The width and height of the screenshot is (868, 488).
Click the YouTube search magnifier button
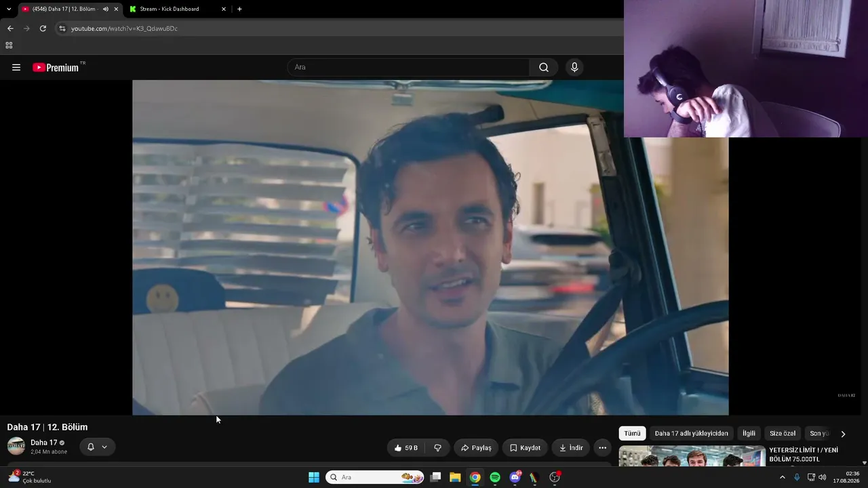click(544, 67)
